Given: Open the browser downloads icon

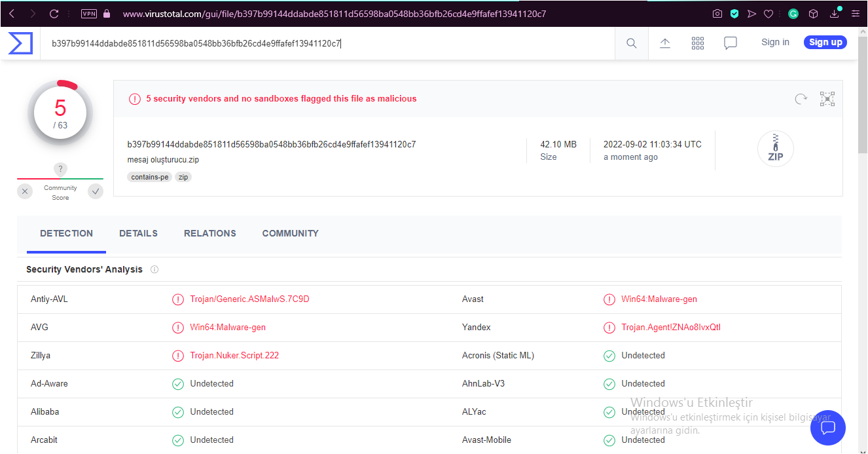Looking at the screenshot, I should pyautogui.click(x=835, y=12).
